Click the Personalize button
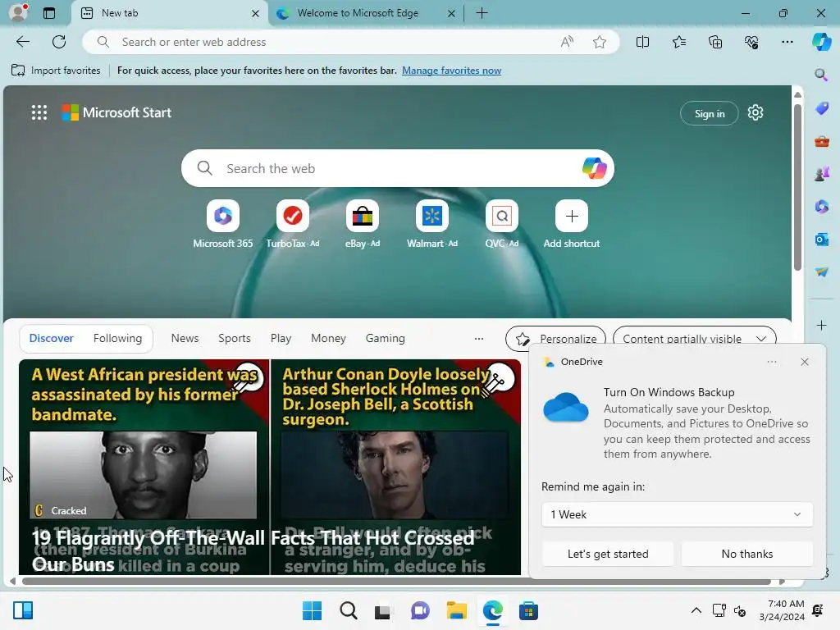This screenshot has width=840, height=630. click(555, 339)
